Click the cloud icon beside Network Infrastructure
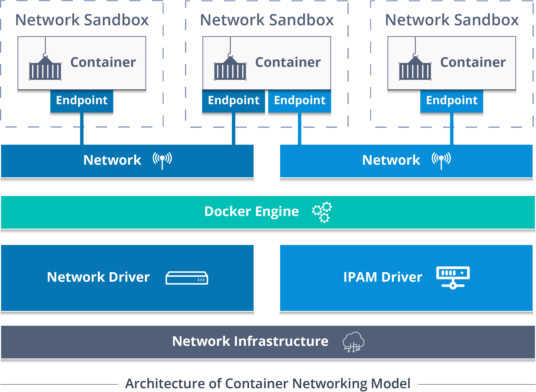 pyautogui.click(x=353, y=342)
